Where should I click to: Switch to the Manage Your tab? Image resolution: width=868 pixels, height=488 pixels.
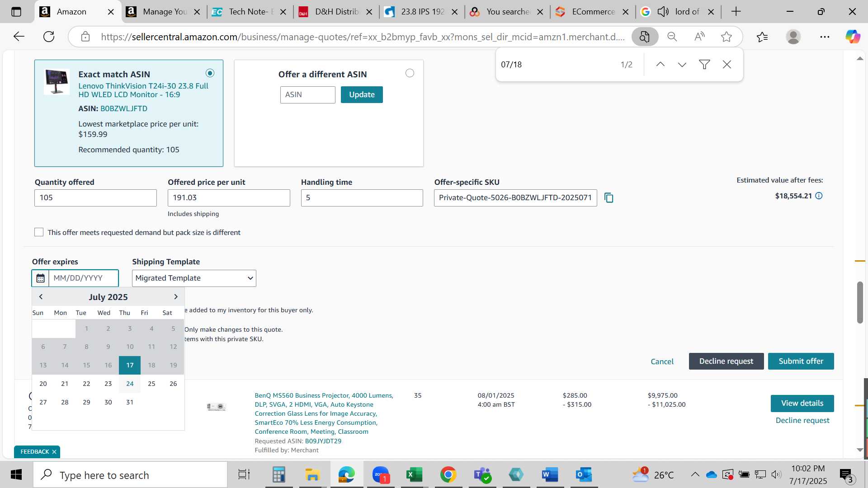pos(164,12)
